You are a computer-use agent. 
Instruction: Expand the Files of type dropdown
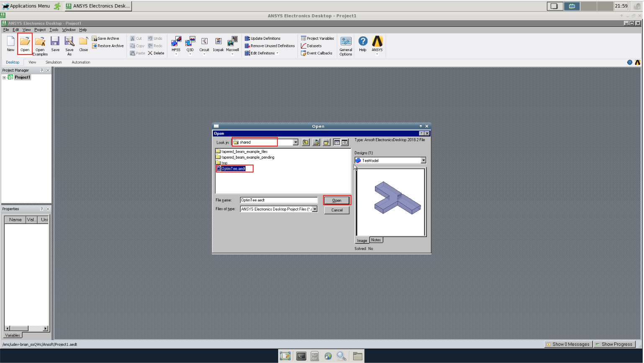[315, 209]
